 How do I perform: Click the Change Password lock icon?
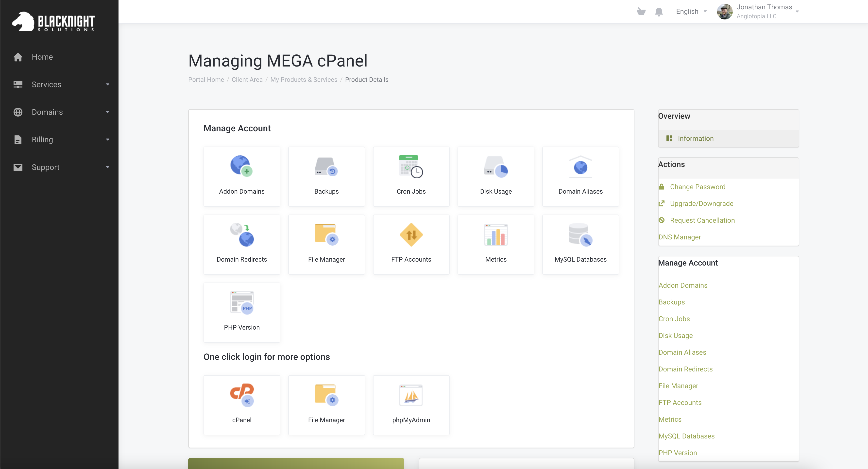[x=662, y=187]
